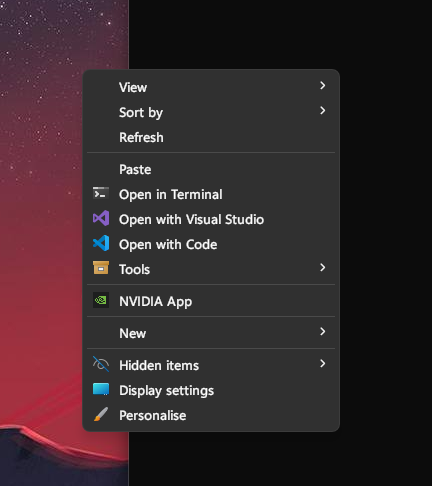The image size is (432, 486).
Task: Click the purple Visual Studio icon
Action: (101, 219)
